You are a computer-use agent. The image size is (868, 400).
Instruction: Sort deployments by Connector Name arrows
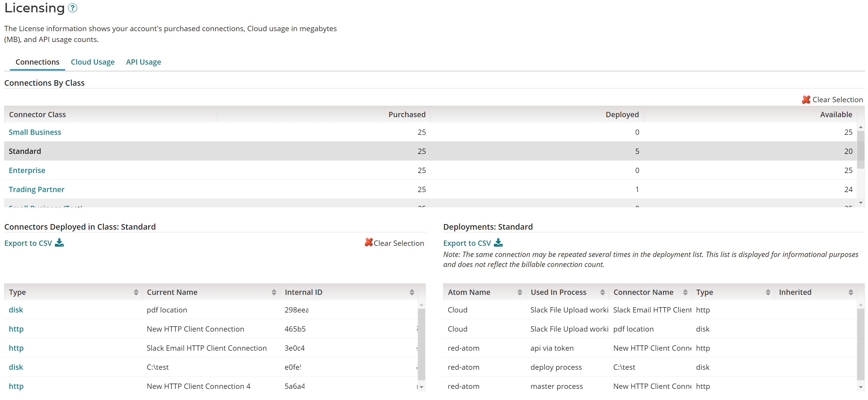tap(685, 293)
